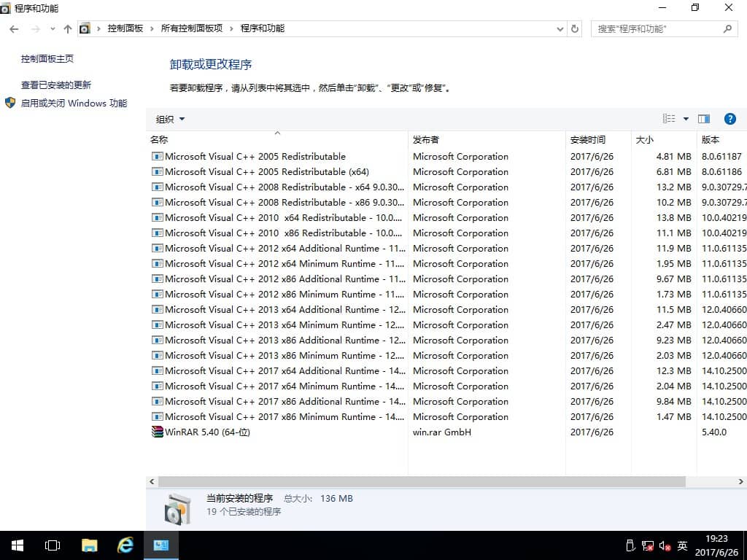Select Visual C++ 2005 Redistributable icon

click(x=158, y=156)
